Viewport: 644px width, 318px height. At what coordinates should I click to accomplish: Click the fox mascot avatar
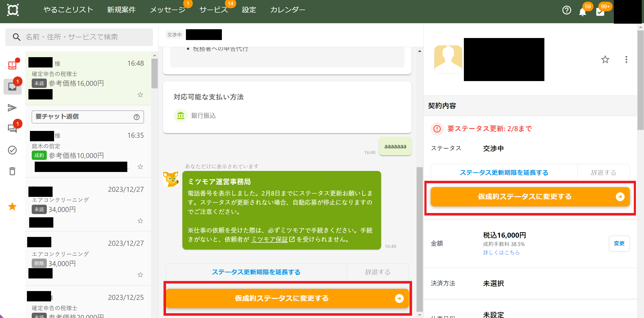(x=171, y=179)
